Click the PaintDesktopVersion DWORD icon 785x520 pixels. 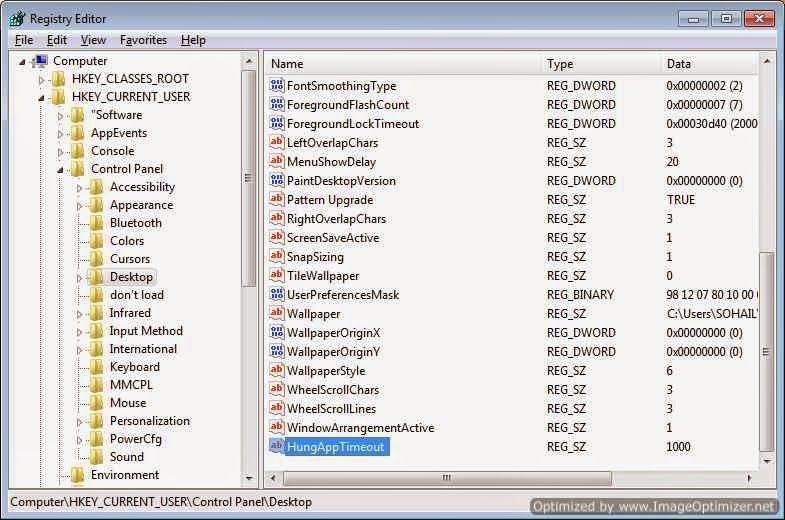click(276, 181)
